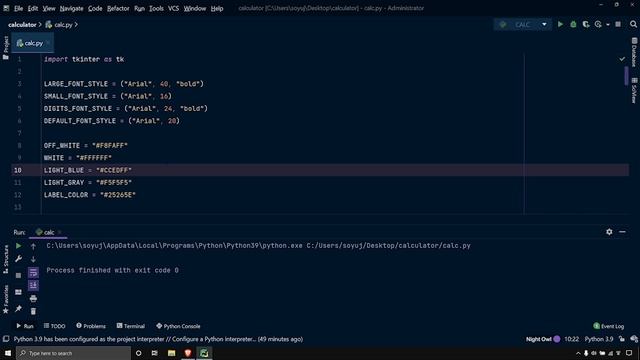Open the Python 3.9 interpreter selector

599,339
